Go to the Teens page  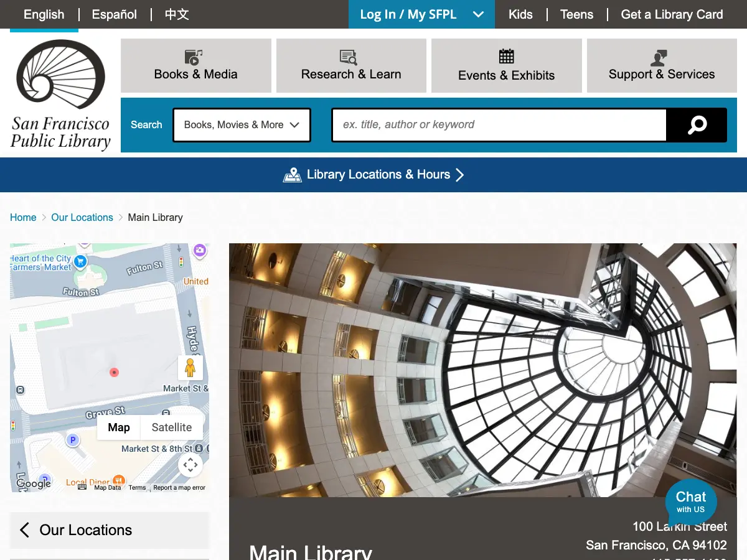click(x=576, y=14)
